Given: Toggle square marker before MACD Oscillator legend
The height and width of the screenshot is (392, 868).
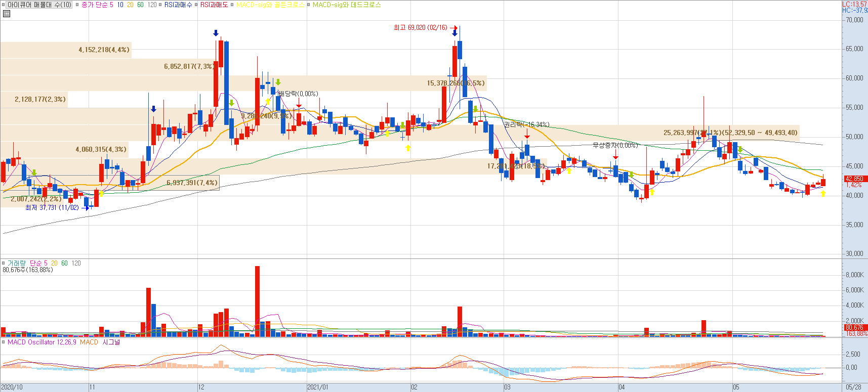Looking at the screenshot, I should tap(3, 342).
